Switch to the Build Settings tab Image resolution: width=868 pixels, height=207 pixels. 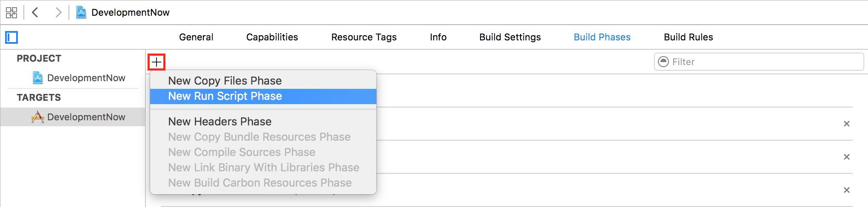pos(510,37)
